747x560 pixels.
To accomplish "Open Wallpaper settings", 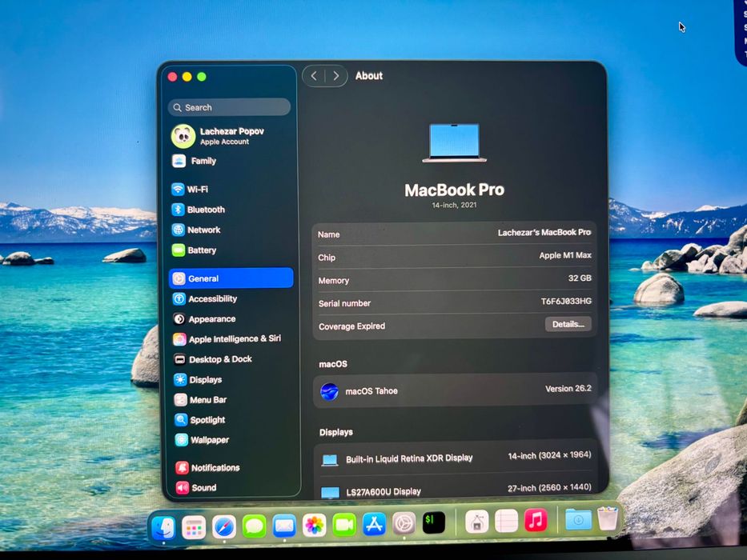I will [202, 439].
